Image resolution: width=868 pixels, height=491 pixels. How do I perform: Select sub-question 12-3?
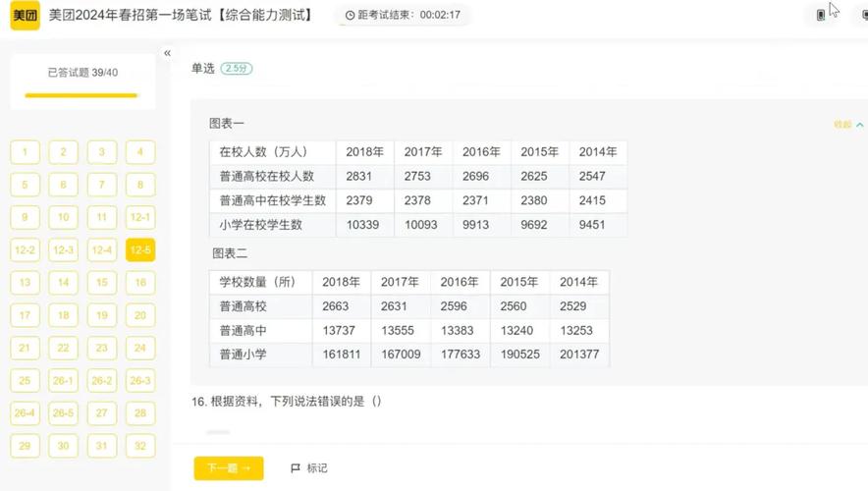[x=63, y=250]
